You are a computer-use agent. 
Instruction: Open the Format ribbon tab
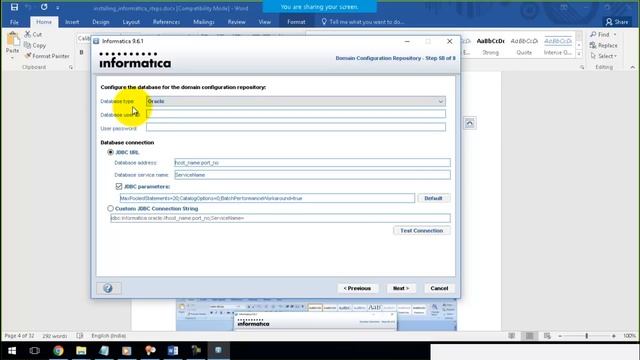tap(296, 22)
